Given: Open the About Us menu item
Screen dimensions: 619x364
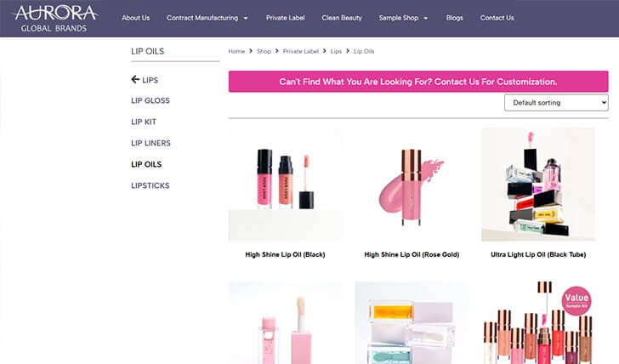Looking at the screenshot, I should (x=135, y=18).
